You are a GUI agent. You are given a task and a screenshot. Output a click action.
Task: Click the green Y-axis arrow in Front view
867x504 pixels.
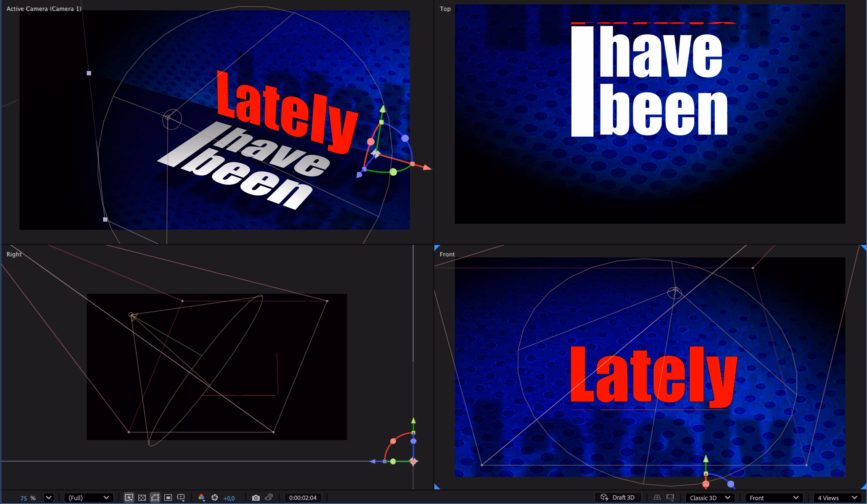coord(706,459)
